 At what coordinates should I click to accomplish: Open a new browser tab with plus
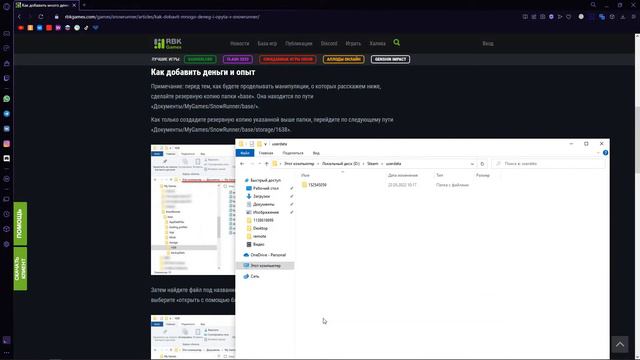pyautogui.click(x=84, y=5)
